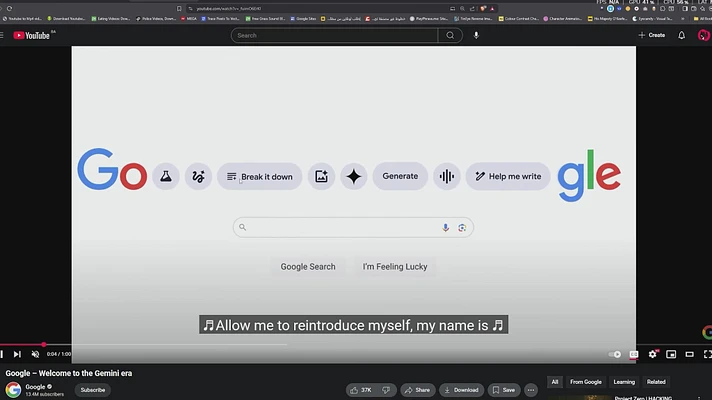Click the Generate chip
The height and width of the screenshot is (400, 712).
(400, 176)
